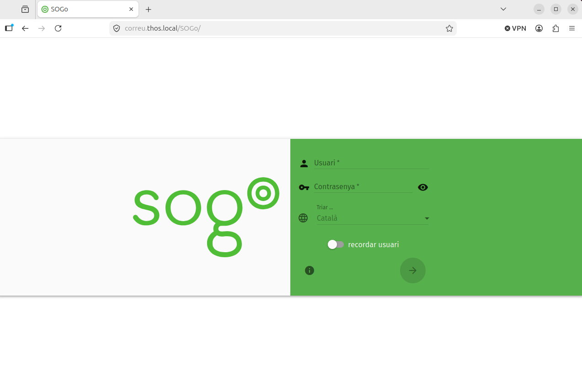The image size is (582, 392).
Task: Open the browser hamburger menu
Action: point(572,28)
